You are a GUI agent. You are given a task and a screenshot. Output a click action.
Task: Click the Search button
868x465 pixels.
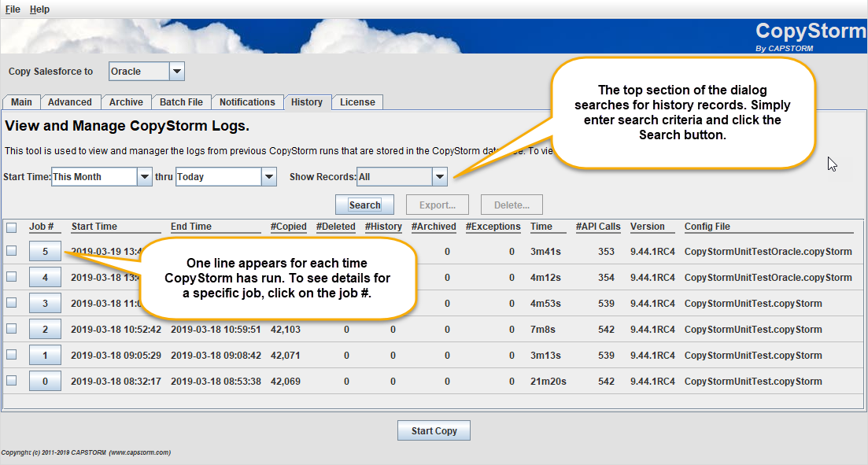[365, 205]
